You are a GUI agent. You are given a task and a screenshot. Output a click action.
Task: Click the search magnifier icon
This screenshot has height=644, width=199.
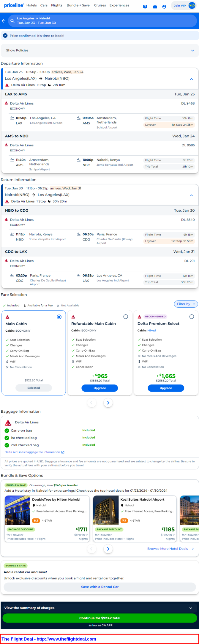tap(12, 21)
